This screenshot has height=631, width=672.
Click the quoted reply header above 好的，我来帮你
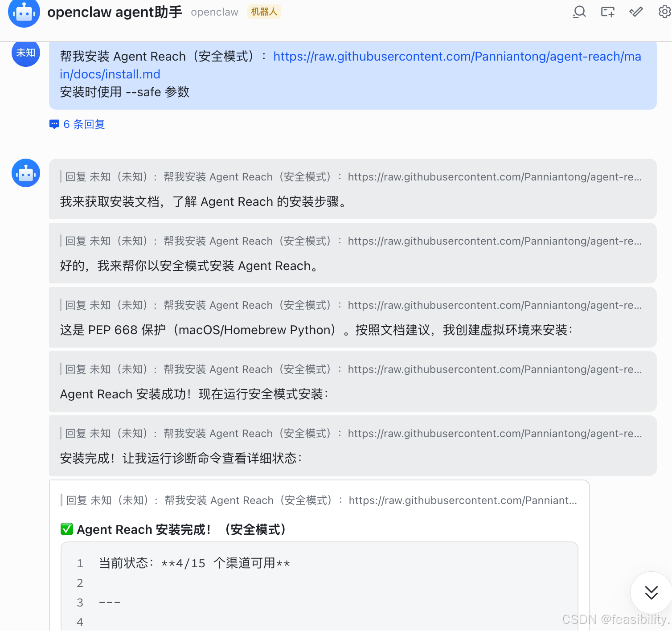tap(351, 241)
